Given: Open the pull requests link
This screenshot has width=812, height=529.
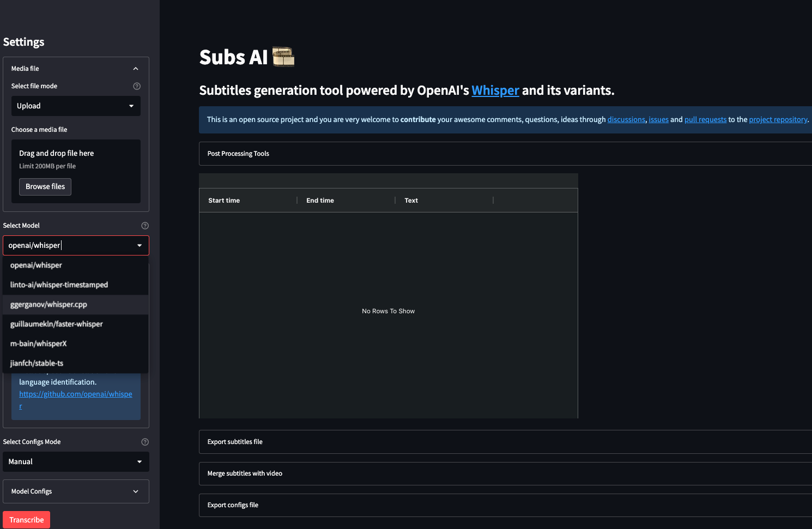Looking at the screenshot, I should [x=705, y=119].
